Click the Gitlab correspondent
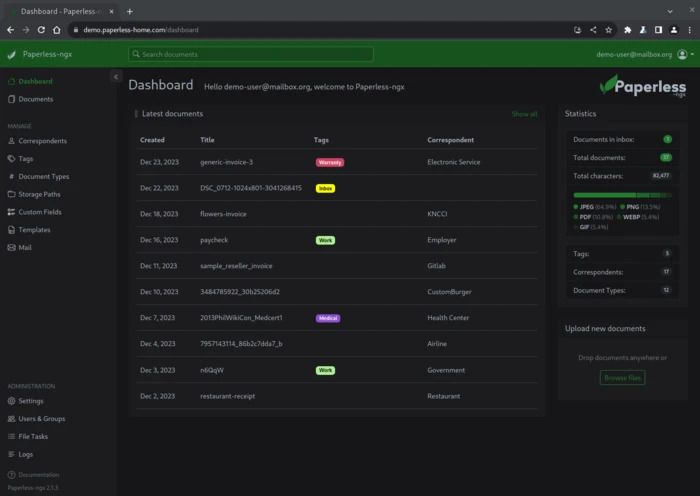This screenshot has width=700, height=496. click(x=436, y=266)
